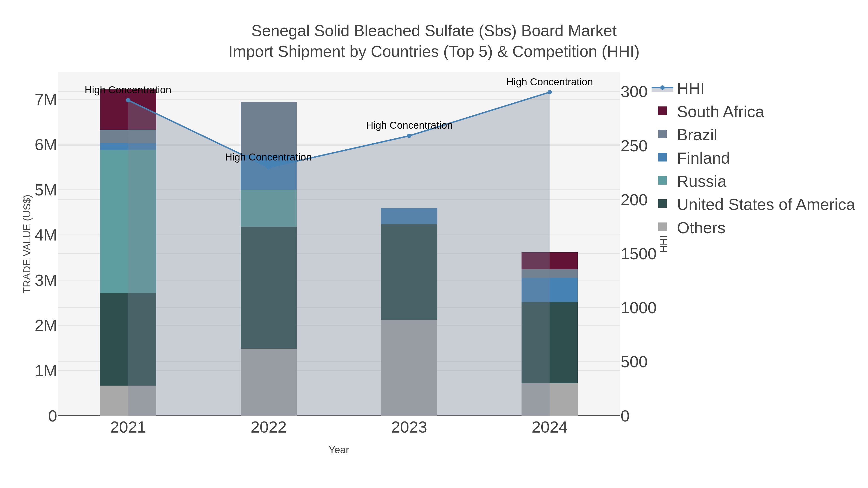Viewport: 868px width, 488px height.
Task: Click Russia teal legend swatch
Action: coord(663,180)
